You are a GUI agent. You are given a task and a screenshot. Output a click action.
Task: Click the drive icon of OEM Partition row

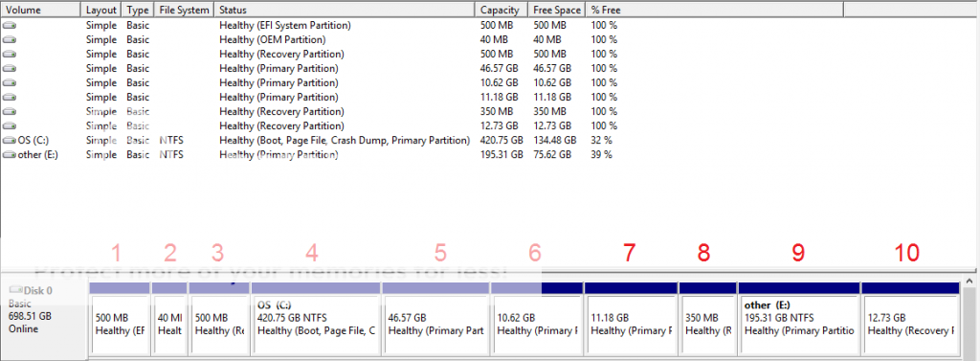click(x=10, y=40)
